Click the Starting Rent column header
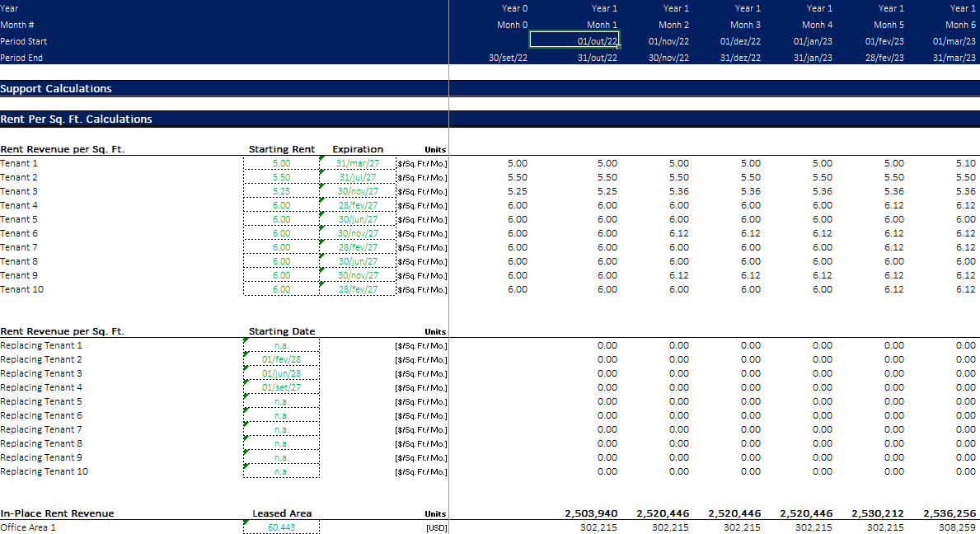The image size is (980, 534). click(x=281, y=148)
